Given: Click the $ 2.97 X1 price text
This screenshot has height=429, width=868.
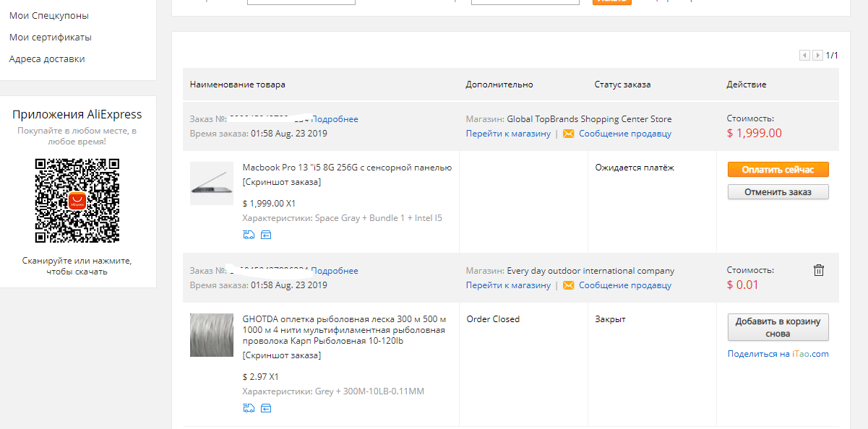Looking at the screenshot, I should coord(261,377).
